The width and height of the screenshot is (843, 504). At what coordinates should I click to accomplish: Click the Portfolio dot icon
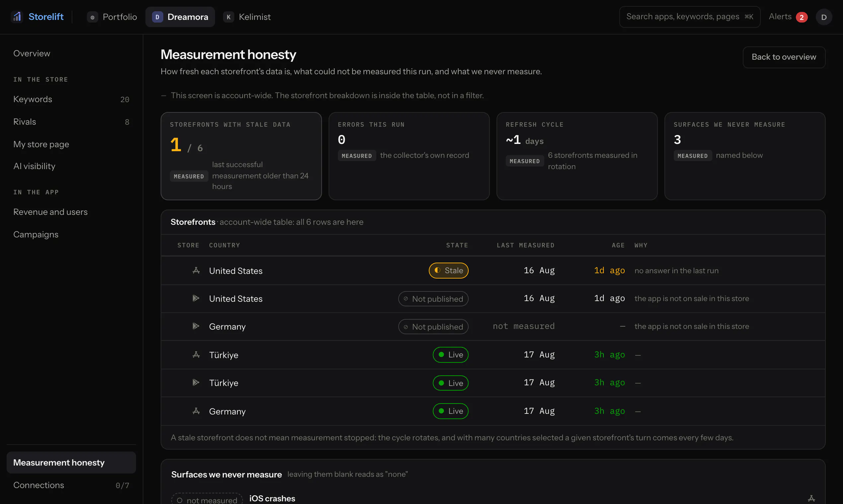coord(93,17)
